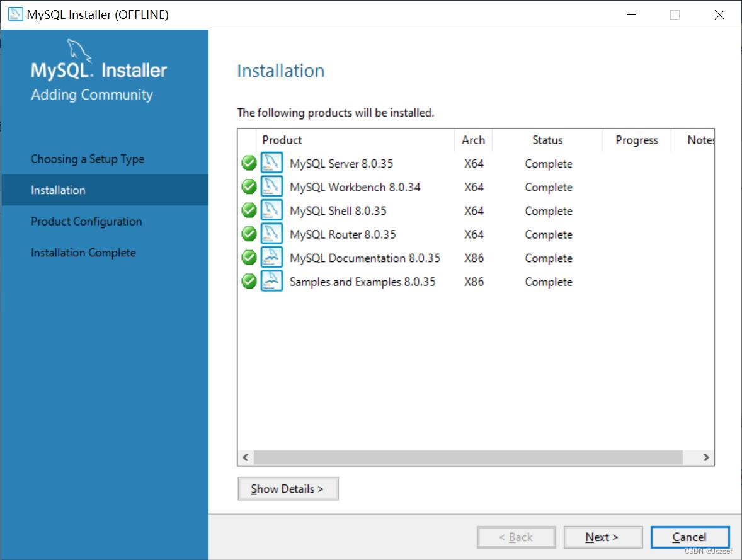Click X64 arch of MySQL Workbench row
Image resolution: width=742 pixels, height=560 pixels.
tap(474, 187)
